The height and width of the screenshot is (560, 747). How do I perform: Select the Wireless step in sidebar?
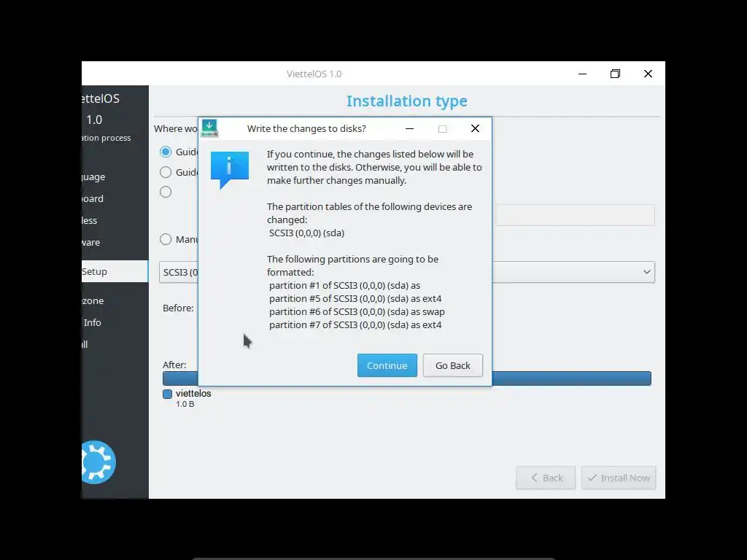pyautogui.click(x=90, y=220)
